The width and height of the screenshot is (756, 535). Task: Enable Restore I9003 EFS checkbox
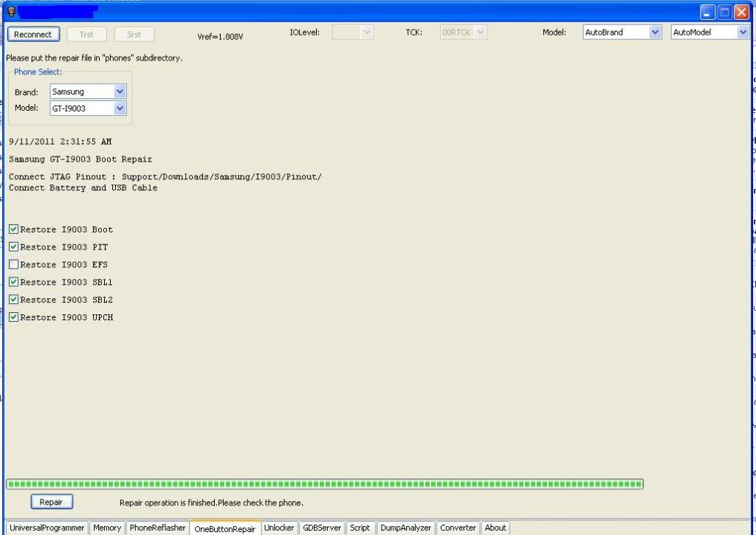pyautogui.click(x=13, y=264)
